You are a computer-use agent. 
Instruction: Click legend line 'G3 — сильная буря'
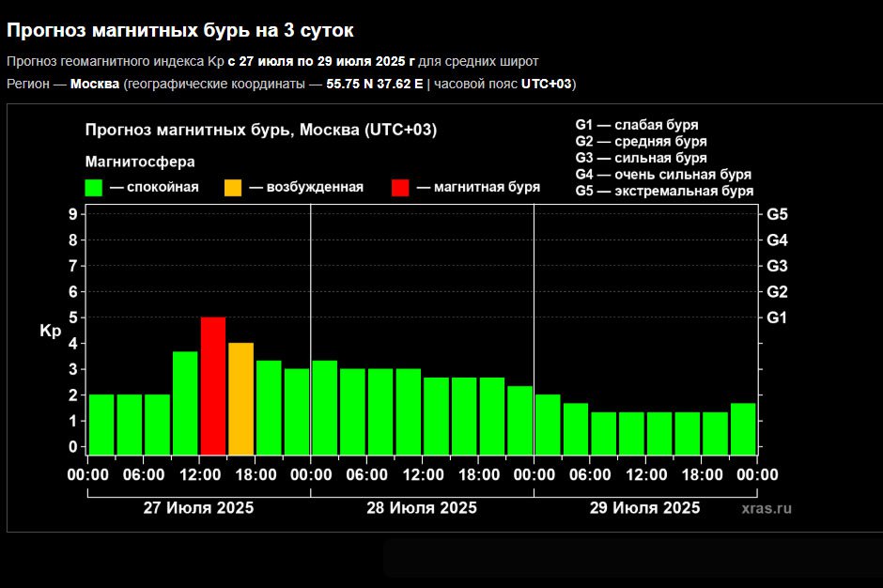tap(641, 158)
